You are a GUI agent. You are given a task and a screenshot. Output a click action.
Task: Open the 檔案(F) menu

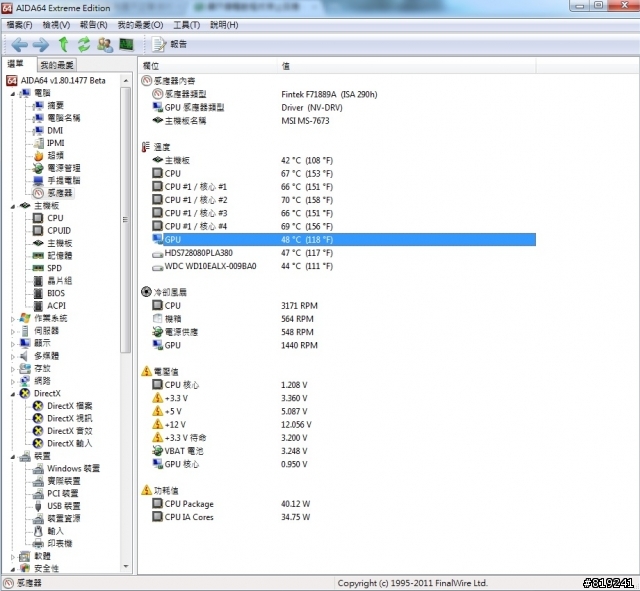coord(19,25)
